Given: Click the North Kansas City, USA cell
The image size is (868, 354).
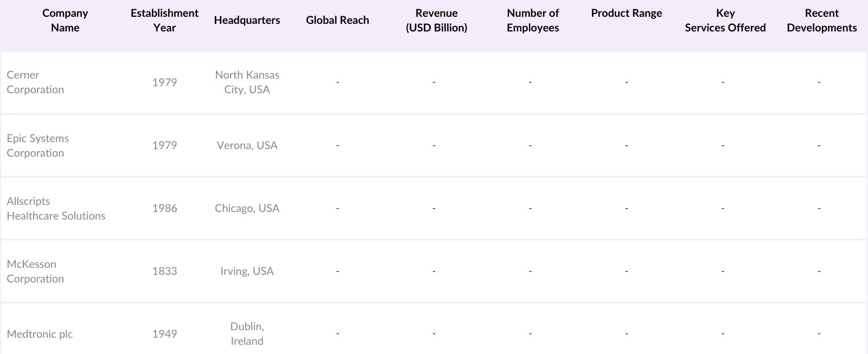Looking at the screenshot, I should (247, 82).
